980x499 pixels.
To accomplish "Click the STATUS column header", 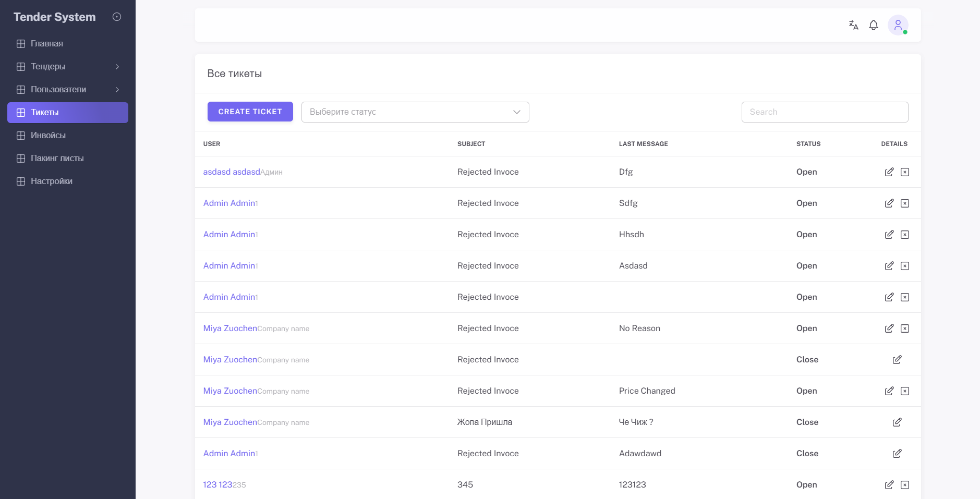I will pyautogui.click(x=808, y=144).
